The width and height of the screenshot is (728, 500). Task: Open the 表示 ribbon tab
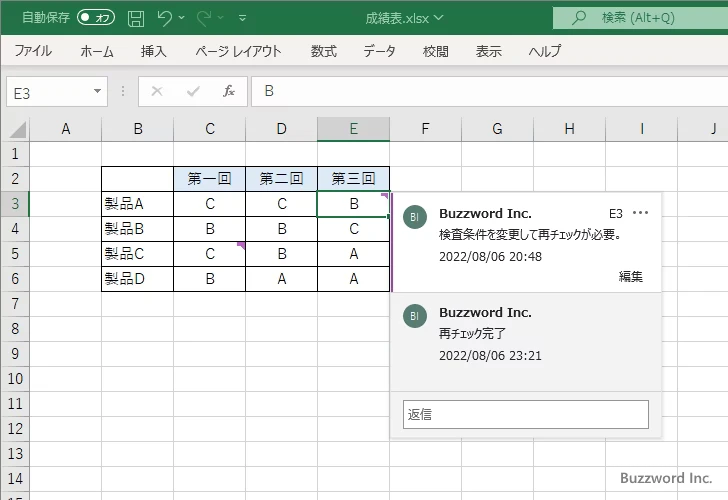click(489, 51)
